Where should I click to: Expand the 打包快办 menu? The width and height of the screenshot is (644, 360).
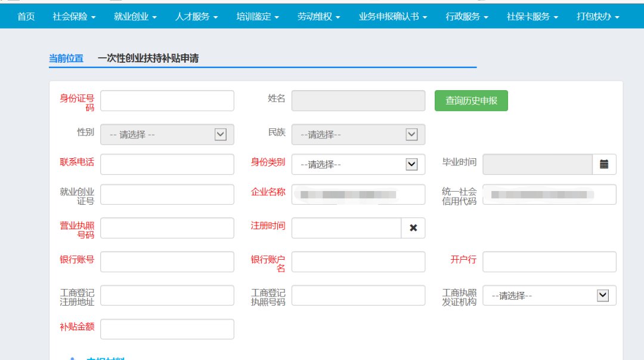point(597,17)
